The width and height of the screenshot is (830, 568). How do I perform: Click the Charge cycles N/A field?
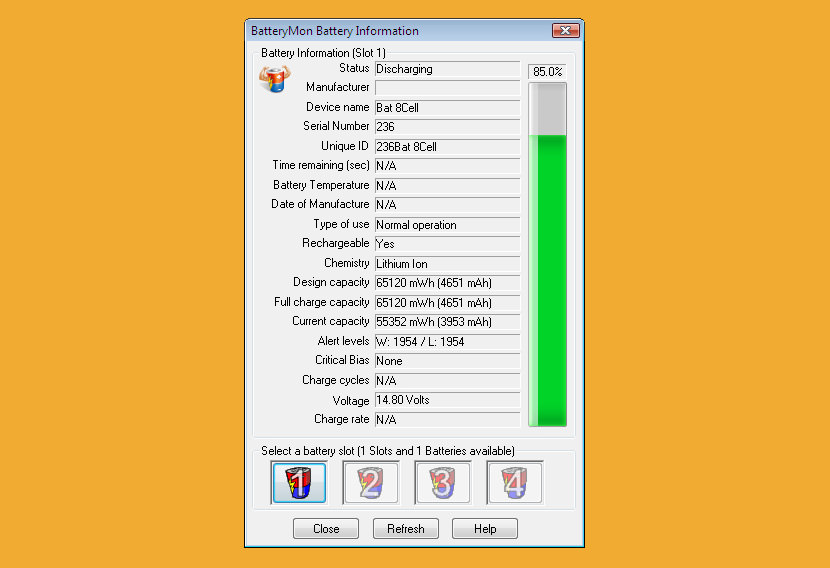[447, 381]
